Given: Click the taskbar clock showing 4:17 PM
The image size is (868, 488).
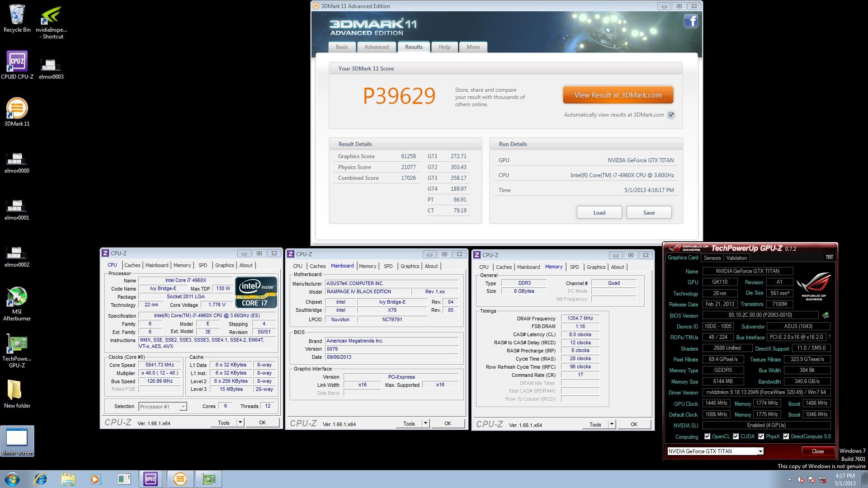Looking at the screenshot, I should 845,479.
